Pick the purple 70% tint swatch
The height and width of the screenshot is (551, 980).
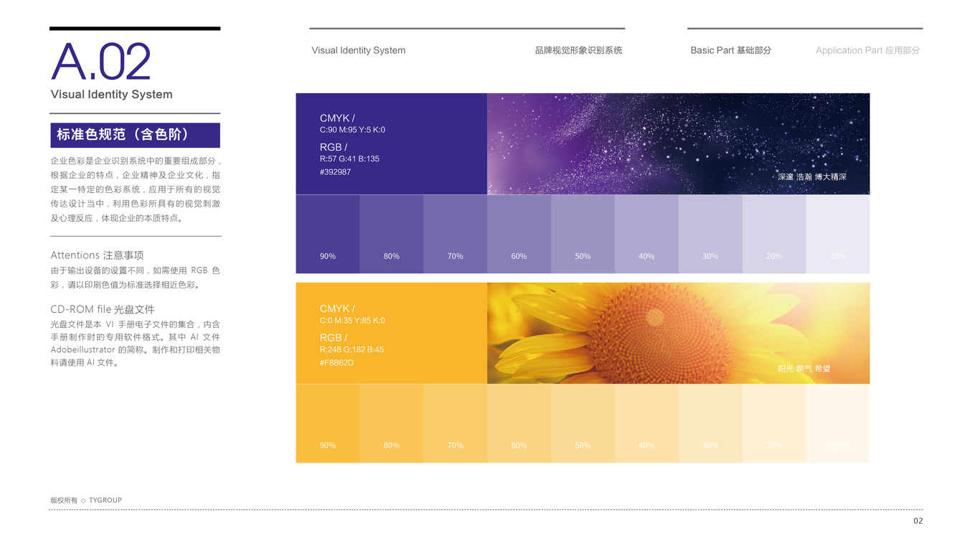[x=456, y=234]
